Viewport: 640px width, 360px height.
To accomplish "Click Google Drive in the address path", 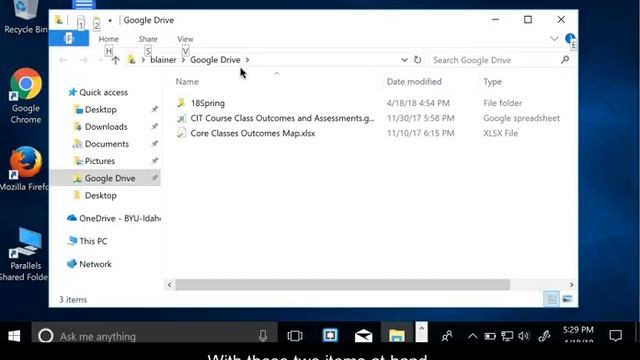I will point(215,60).
